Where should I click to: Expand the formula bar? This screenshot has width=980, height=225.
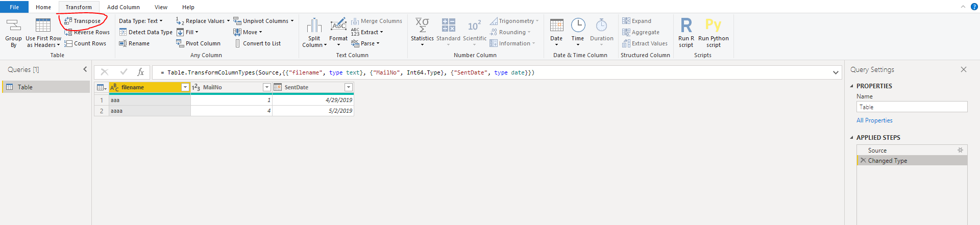click(x=836, y=72)
